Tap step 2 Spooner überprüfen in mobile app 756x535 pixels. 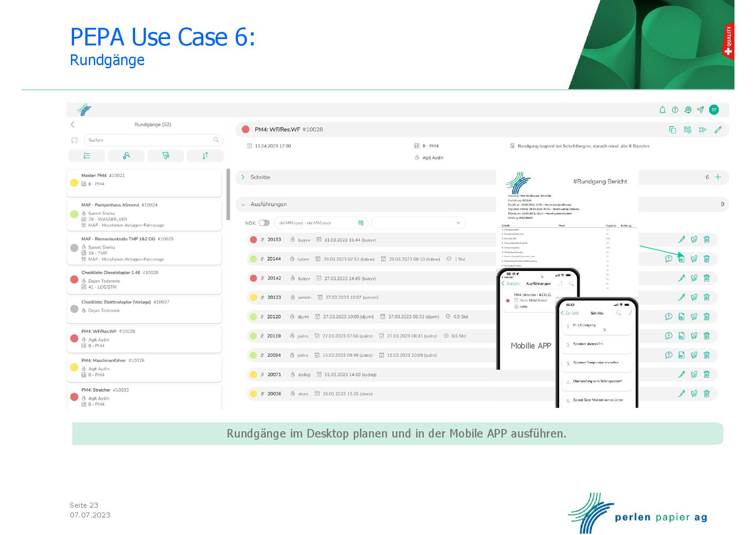(x=597, y=345)
